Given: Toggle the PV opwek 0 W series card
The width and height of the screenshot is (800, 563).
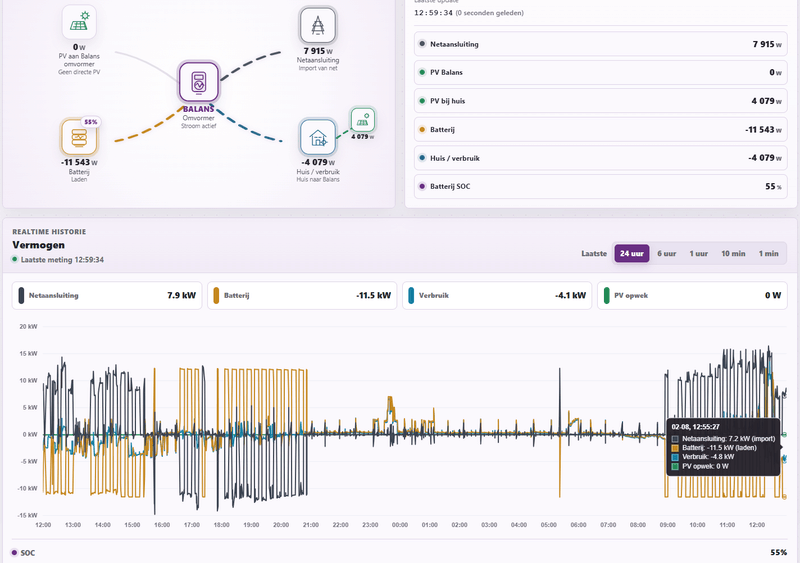Looking at the screenshot, I should coord(692,296).
